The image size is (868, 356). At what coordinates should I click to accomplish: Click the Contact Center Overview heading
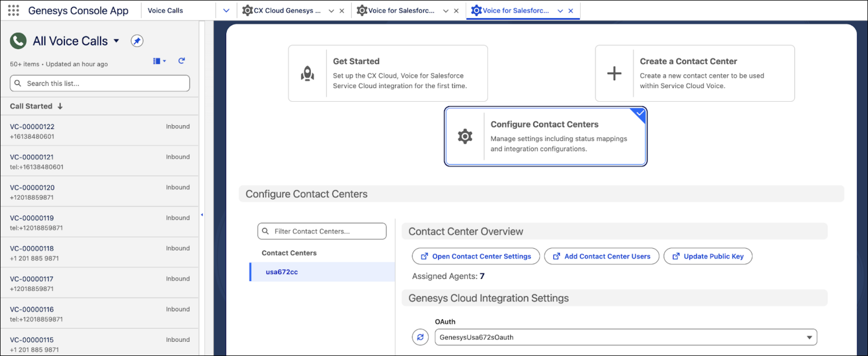coord(466,231)
